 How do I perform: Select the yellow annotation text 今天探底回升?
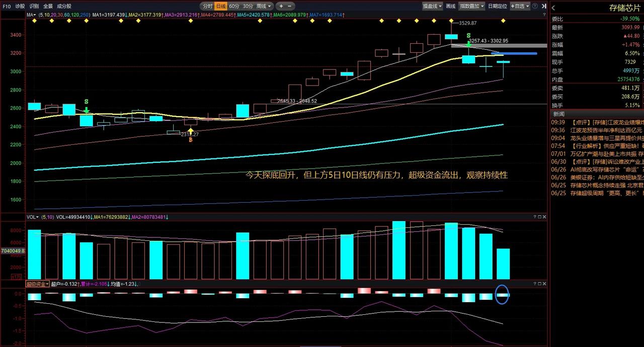[x=271, y=176]
